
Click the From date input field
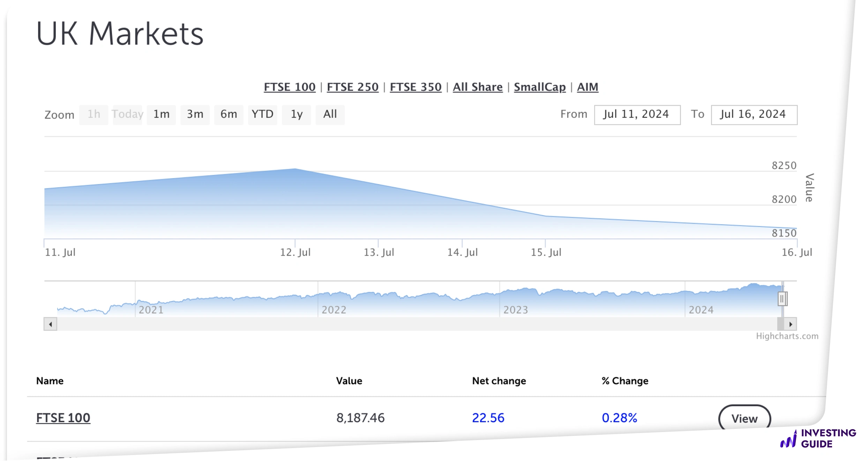(x=637, y=115)
